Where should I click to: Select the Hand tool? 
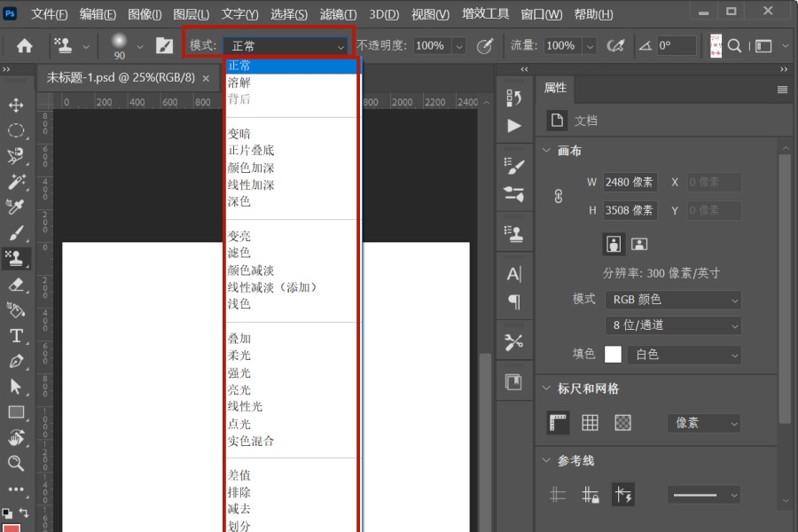tap(16, 437)
